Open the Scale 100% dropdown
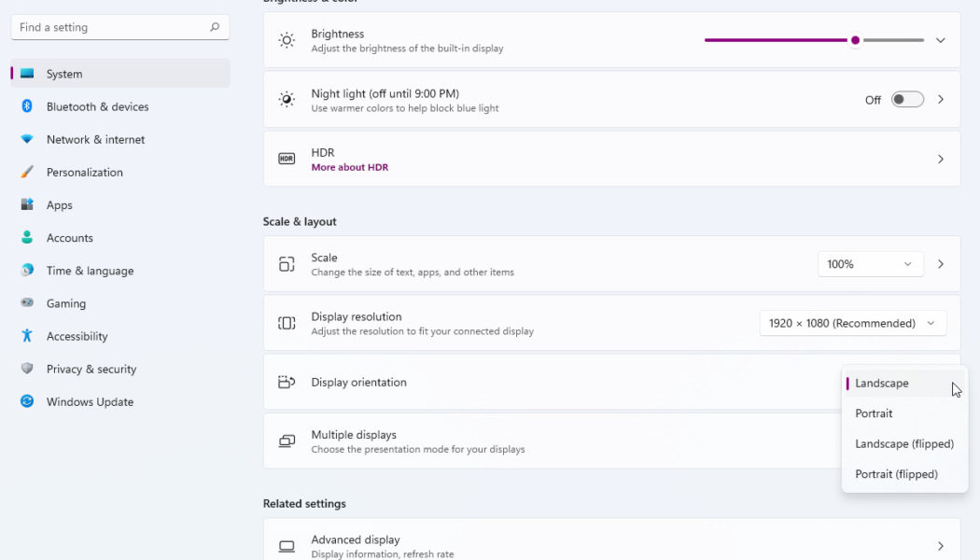The image size is (980, 560). pos(870,264)
